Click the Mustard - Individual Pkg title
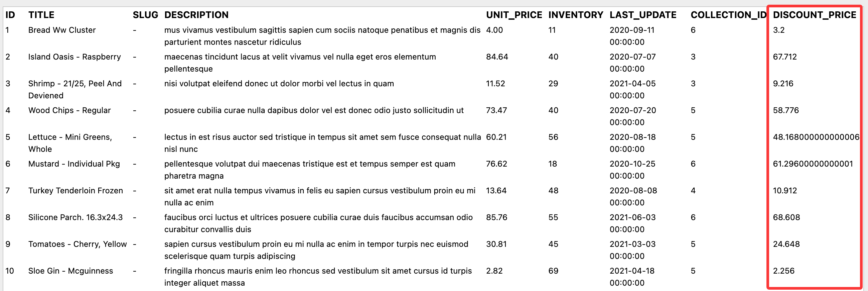 [x=74, y=164]
